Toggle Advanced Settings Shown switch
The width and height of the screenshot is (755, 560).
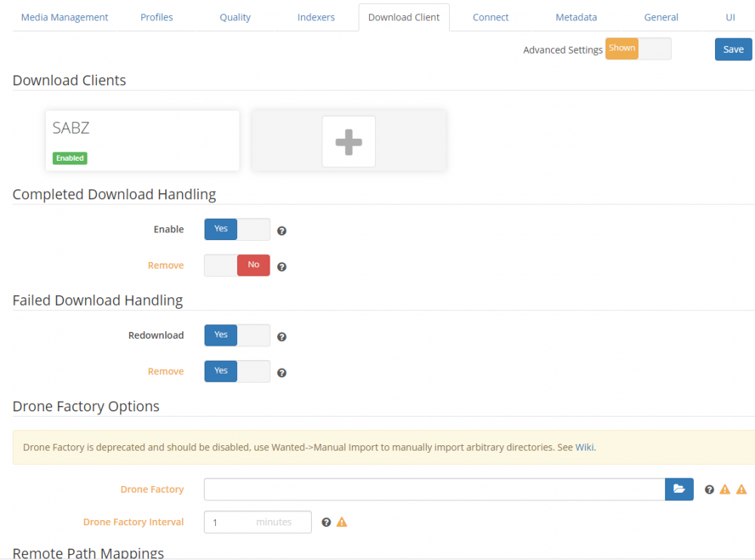coord(638,48)
